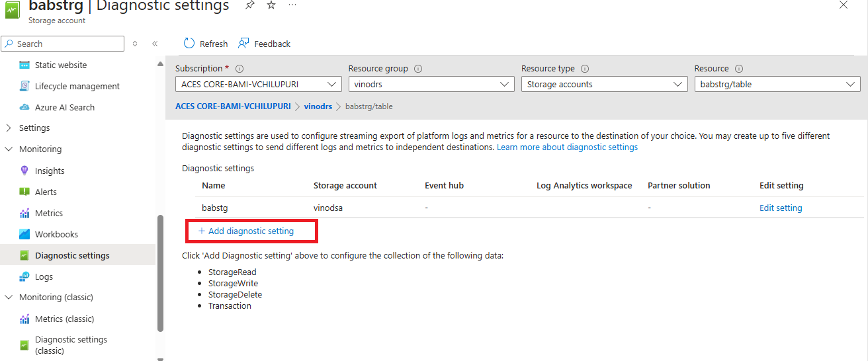
Task: Click the Refresh icon in toolbar
Action: (189, 44)
